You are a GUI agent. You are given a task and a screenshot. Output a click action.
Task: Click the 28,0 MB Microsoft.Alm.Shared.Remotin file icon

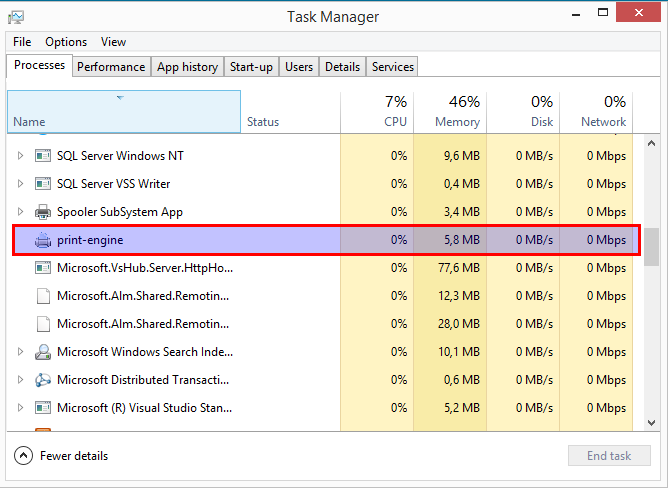(x=43, y=324)
